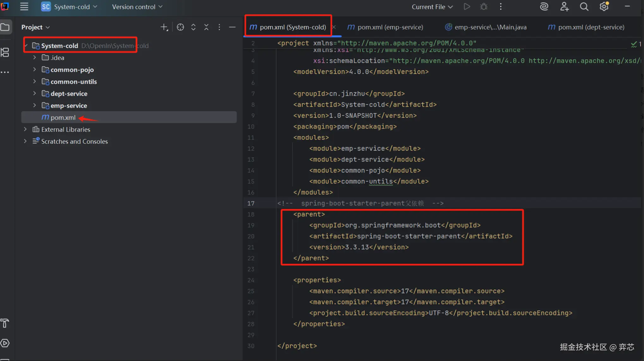Viewport: 644px width, 361px height.
Task: Click the Debug bug icon
Action: point(483,7)
